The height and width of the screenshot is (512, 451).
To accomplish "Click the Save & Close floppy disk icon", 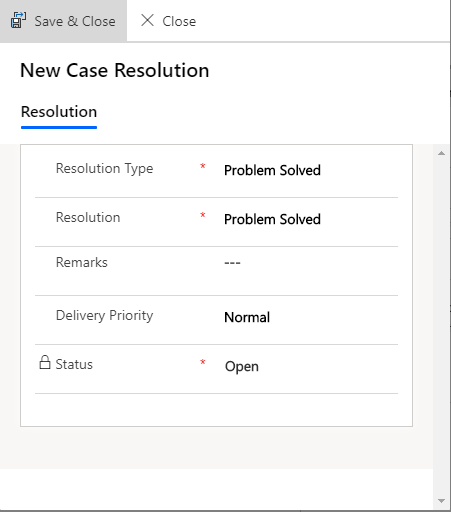I will [18, 21].
